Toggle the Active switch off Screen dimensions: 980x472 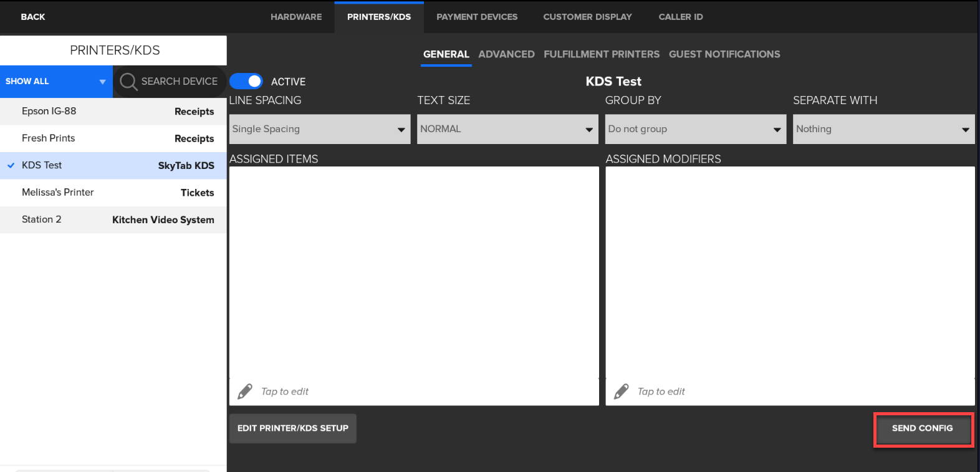click(x=247, y=82)
